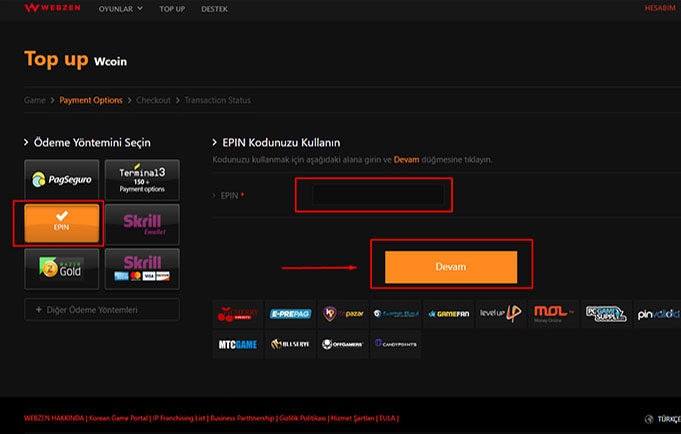The image size is (681, 434).
Task: Open the Webzen logo home link
Action: pos(53,8)
